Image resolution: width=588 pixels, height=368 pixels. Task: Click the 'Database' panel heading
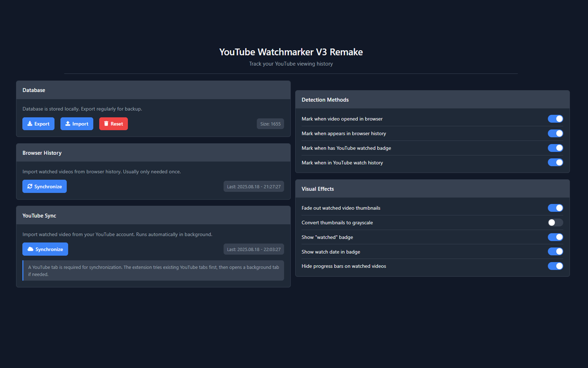point(34,90)
